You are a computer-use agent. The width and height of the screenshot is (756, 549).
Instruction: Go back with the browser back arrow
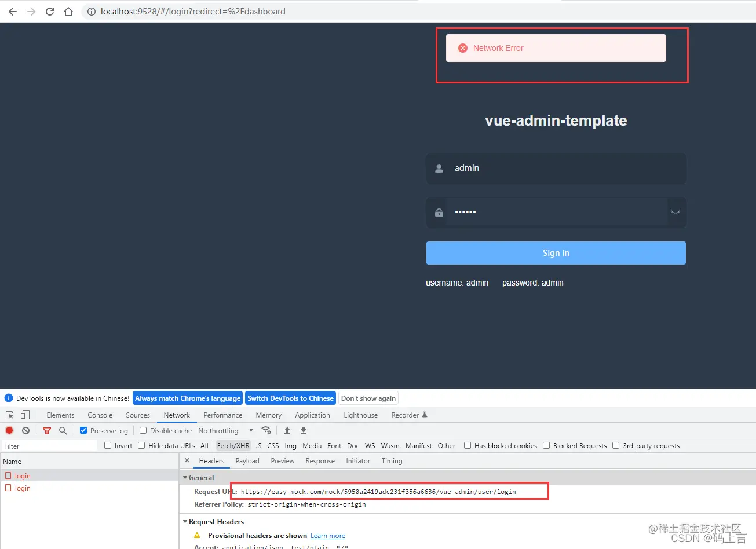(x=13, y=12)
